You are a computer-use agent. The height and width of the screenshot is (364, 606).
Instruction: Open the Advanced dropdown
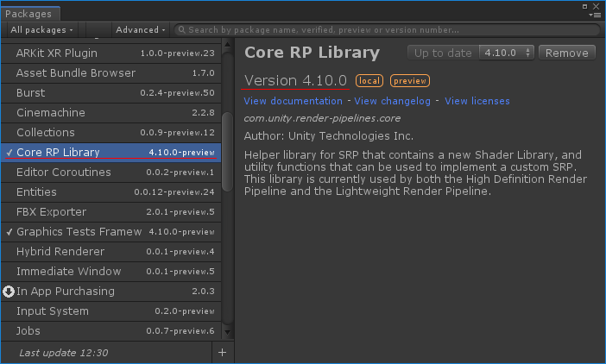(141, 29)
